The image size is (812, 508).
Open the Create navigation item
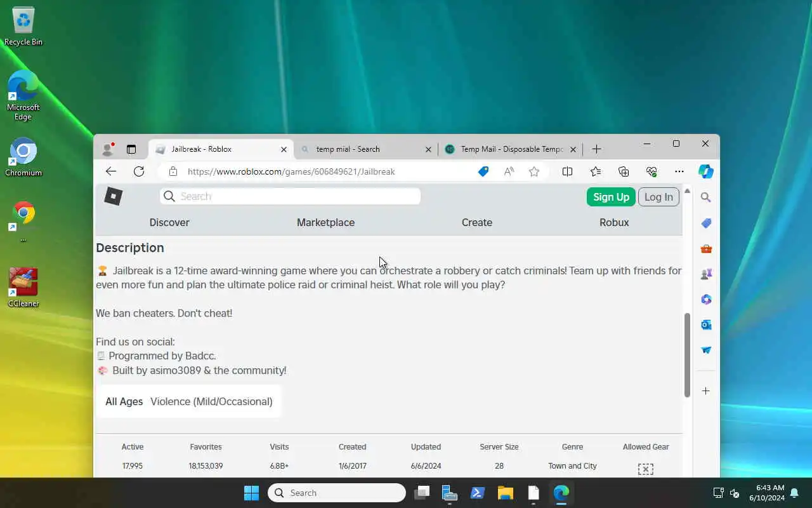(x=477, y=222)
